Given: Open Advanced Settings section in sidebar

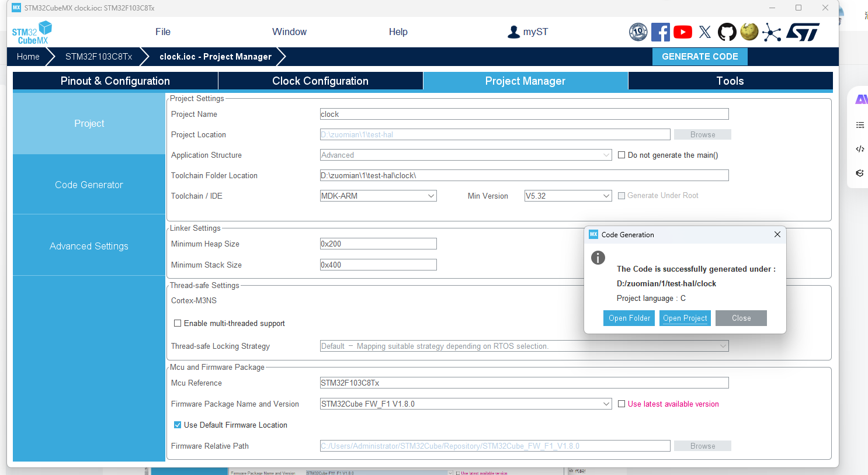Looking at the screenshot, I should point(89,246).
